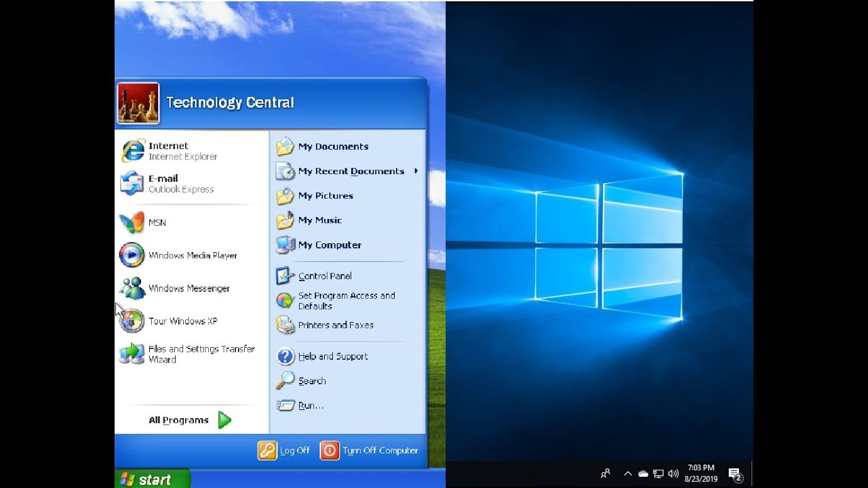Click the Log Off button
868x488 pixels.
[284, 450]
